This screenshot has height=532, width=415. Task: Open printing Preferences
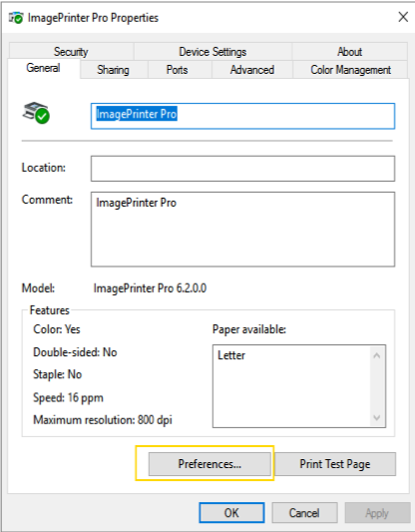click(209, 464)
